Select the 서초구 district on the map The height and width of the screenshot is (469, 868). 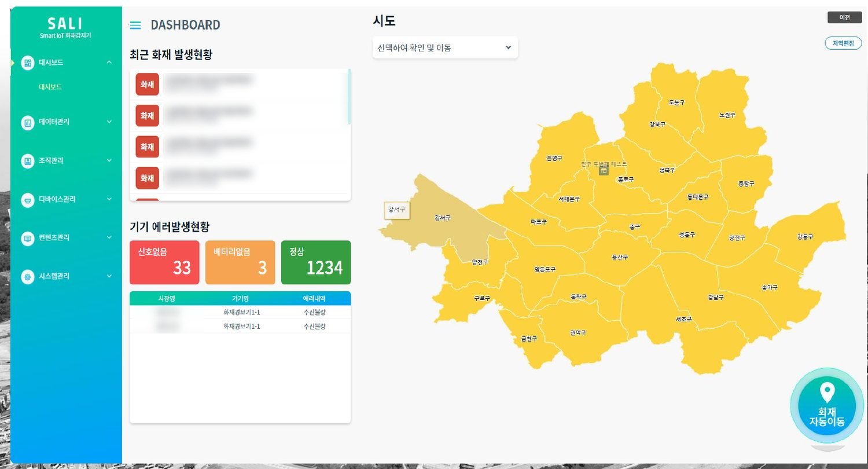coord(683,320)
